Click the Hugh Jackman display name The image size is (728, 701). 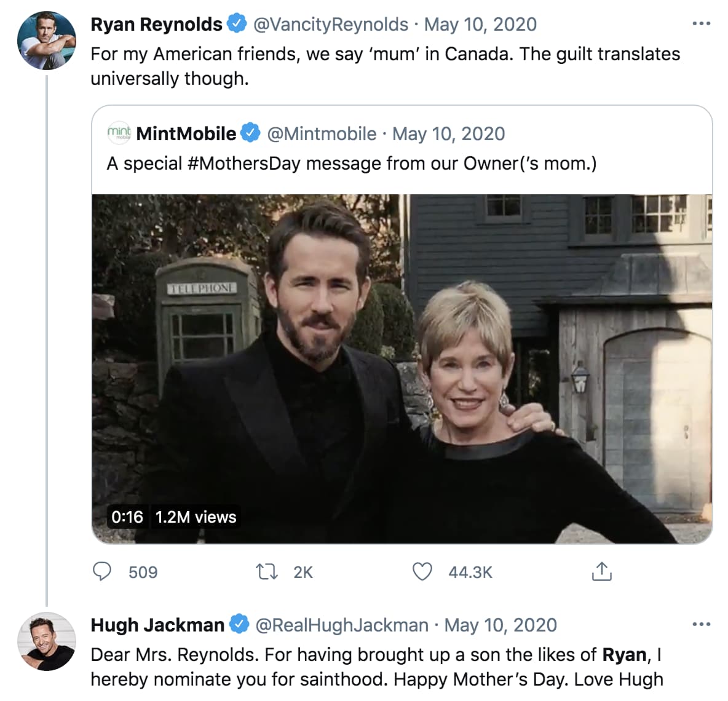click(157, 625)
